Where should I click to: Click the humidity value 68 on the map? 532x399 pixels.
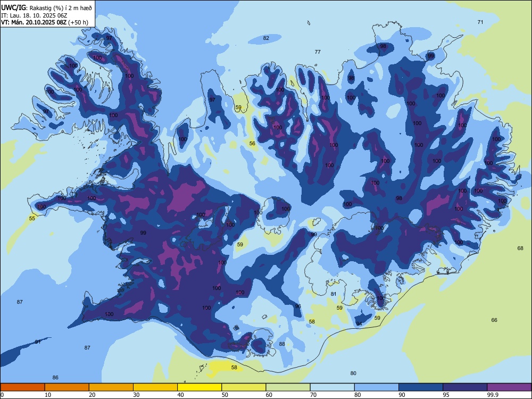click(520, 248)
